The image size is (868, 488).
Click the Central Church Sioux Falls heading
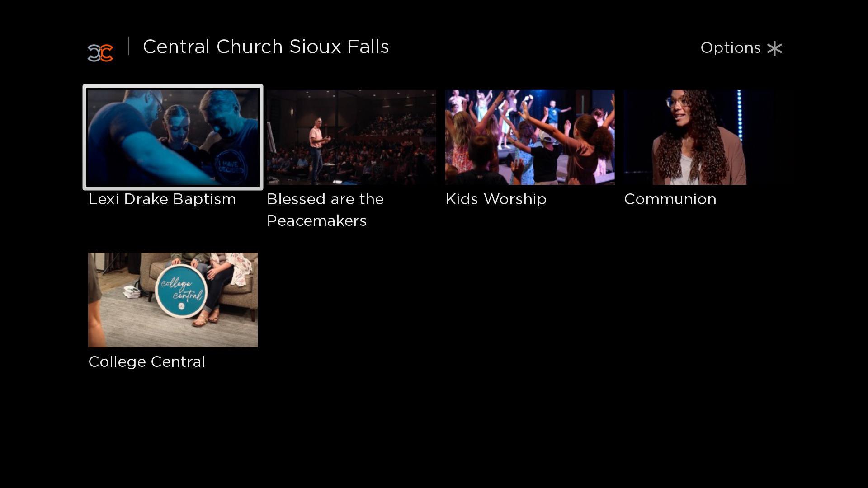point(266,47)
